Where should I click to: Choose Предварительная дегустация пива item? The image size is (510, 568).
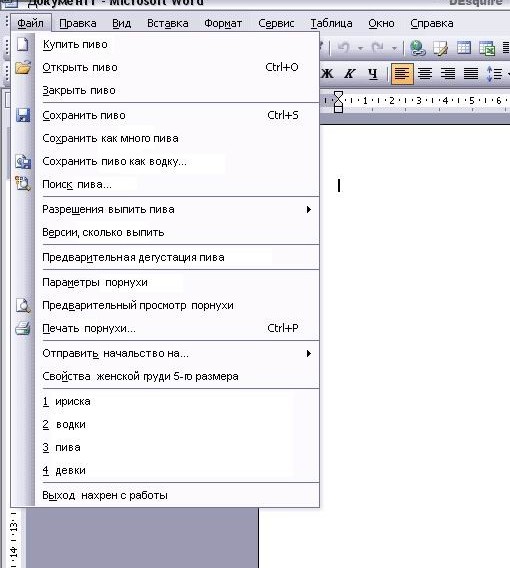(x=177, y=257)
